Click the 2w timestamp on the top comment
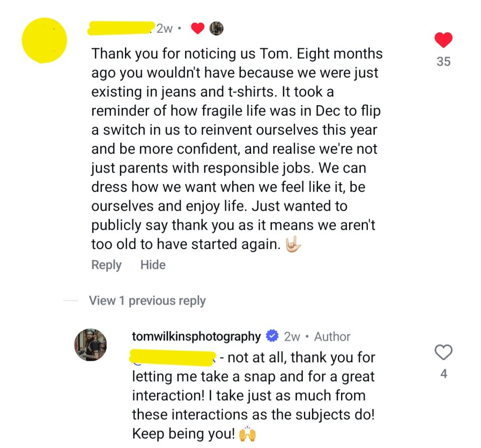This screenshot has width=481, height=448. 164,29
